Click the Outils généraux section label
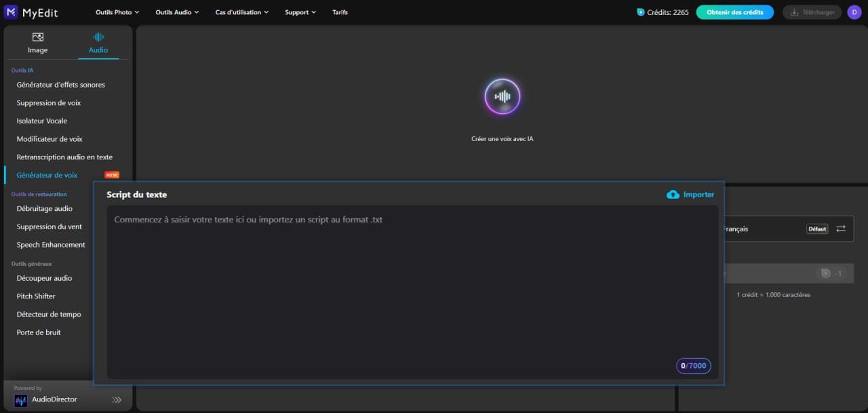The height and width of the screenshot is (413, 868). pyautogui.click(x=31, y=264)
